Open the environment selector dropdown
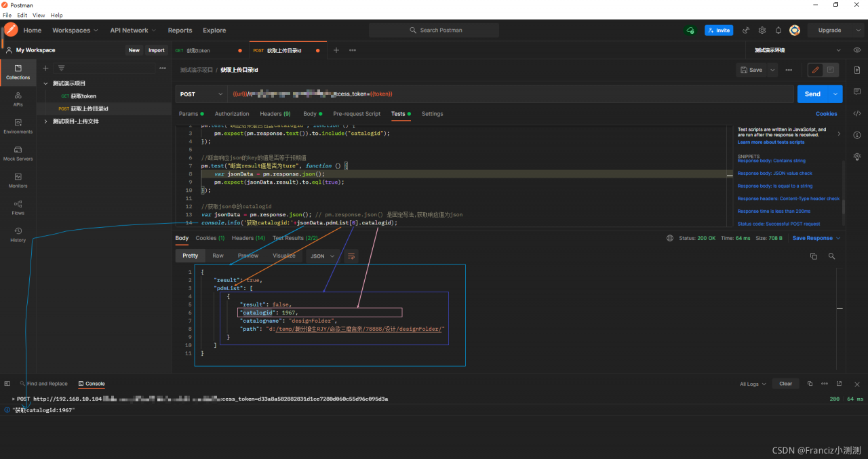868x459 pixels. click(796, 50)
